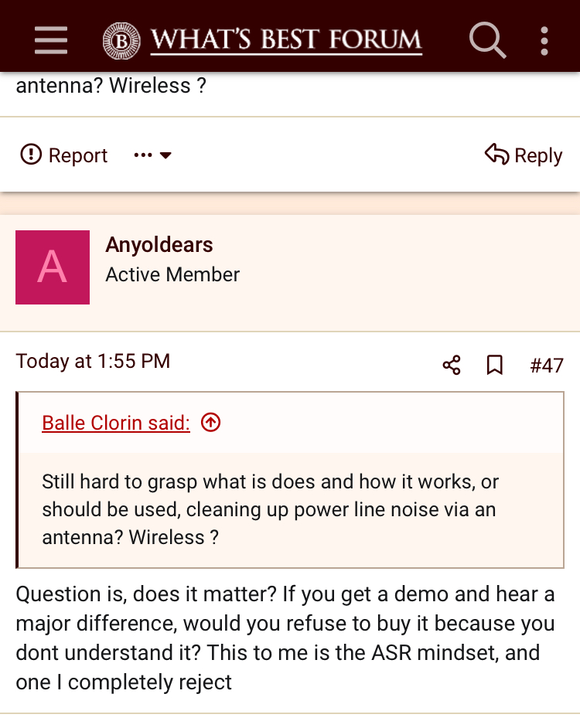
Task: Bookmark post #47
Action: coord(495,365)
